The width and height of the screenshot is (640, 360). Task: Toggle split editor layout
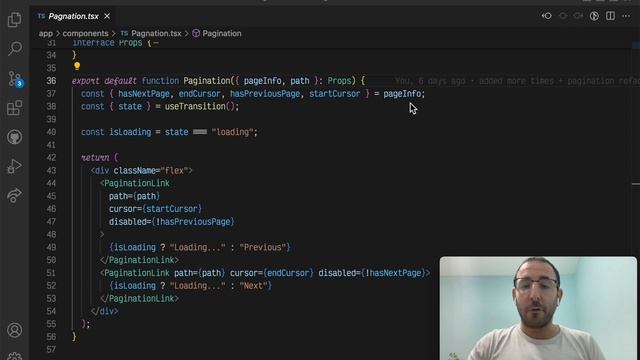[610, 16]
